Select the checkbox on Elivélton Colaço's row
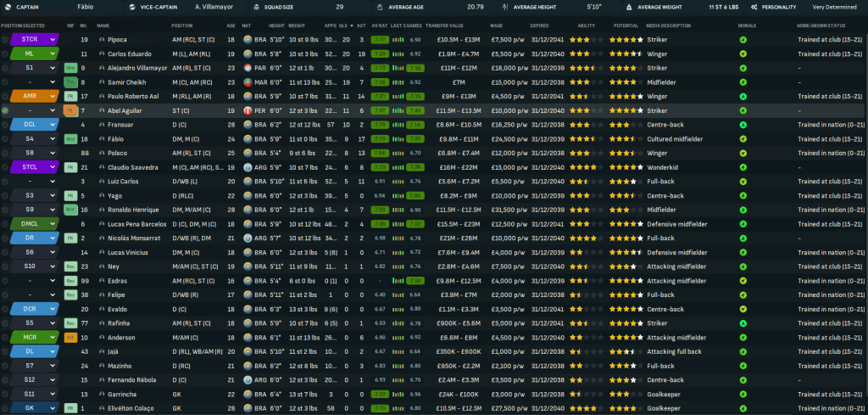 point(5,408)
